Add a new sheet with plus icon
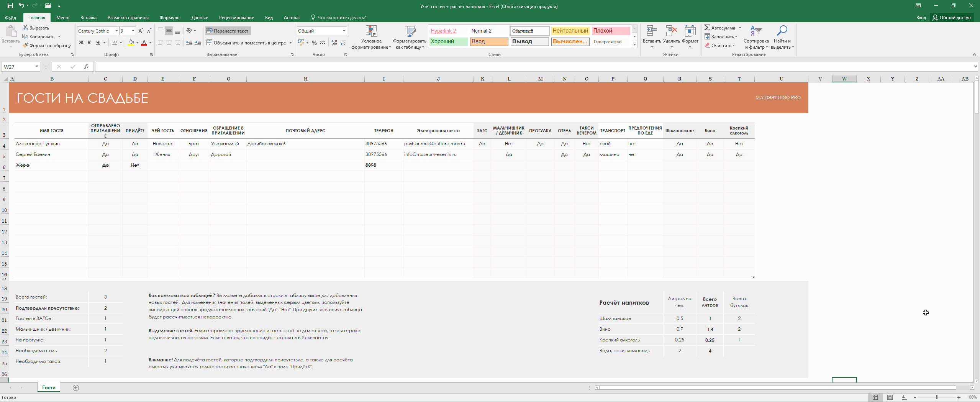This screenshot has width=980, height=402. click(x=76, y=388)
